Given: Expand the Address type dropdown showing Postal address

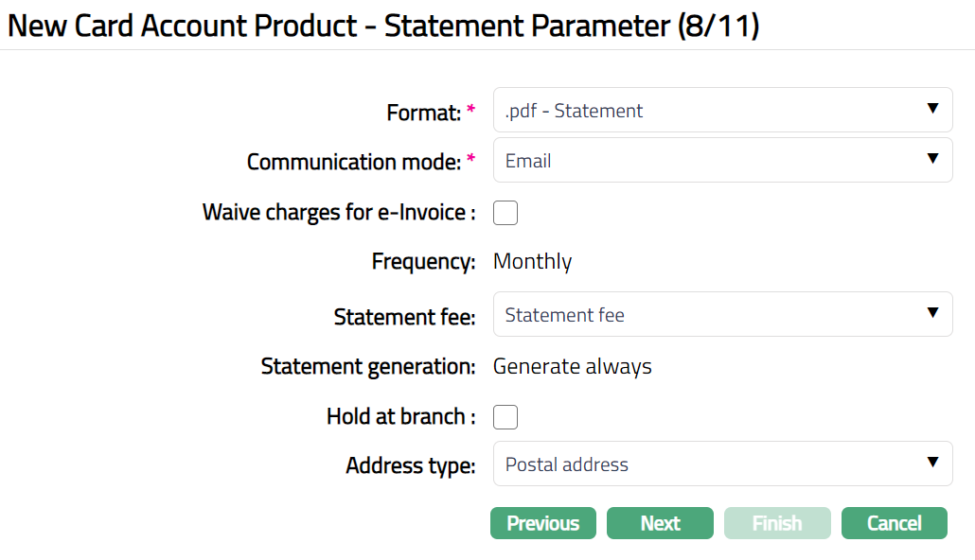Looking at the screenshot, I should pos(710,464).
